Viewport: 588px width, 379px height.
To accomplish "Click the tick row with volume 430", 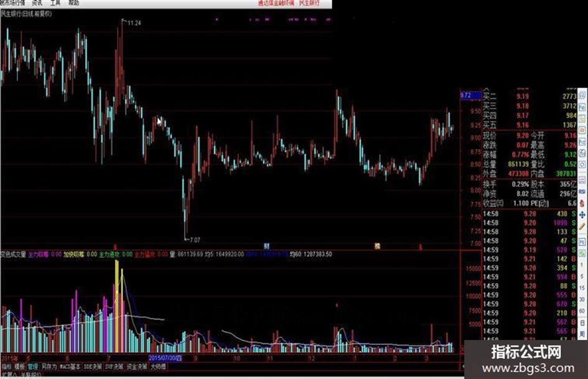I will [x=530, y=214].
